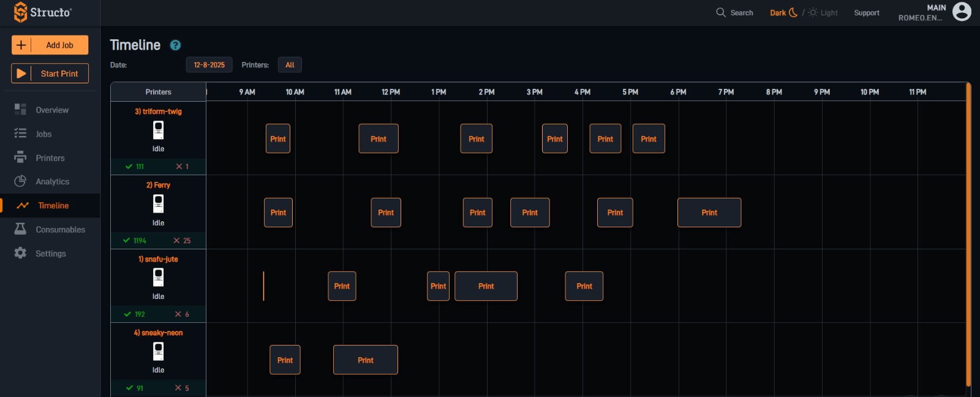Click the Ferry printer device icon
980x397 pixels.
click(158, 203)
